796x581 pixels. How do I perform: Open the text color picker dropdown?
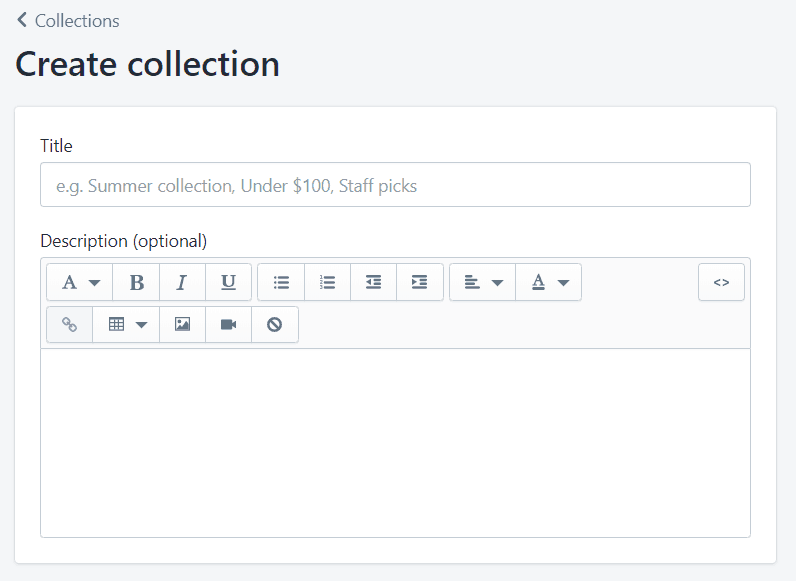(548, 282)
